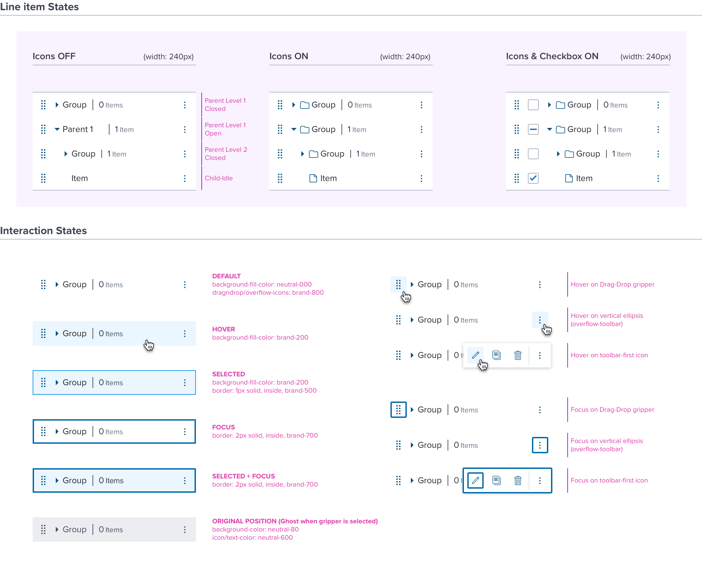Click outlined gripper in Focus on Drag-Drop gripper row
702x588 pixels.
pos(398,410)
